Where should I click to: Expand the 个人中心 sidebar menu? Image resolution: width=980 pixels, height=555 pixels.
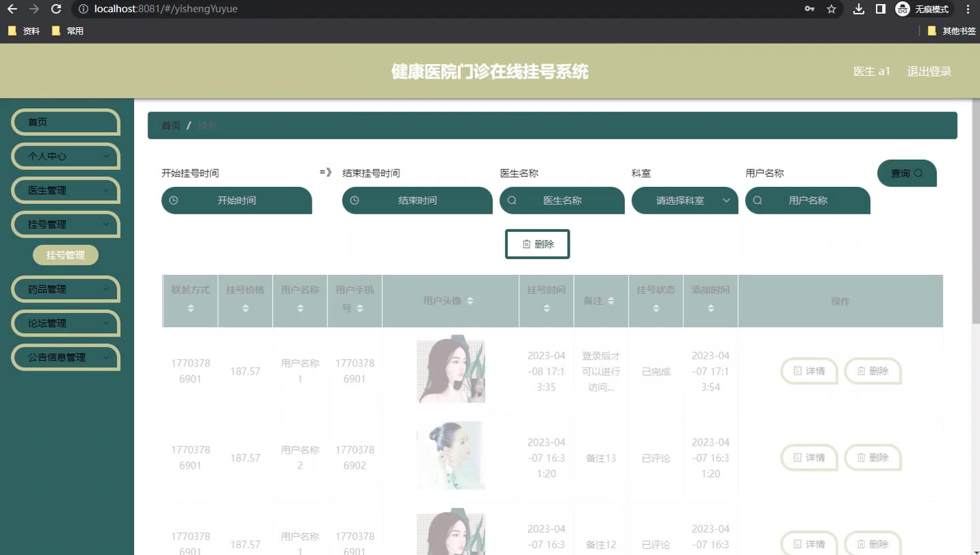pos(66,156)
